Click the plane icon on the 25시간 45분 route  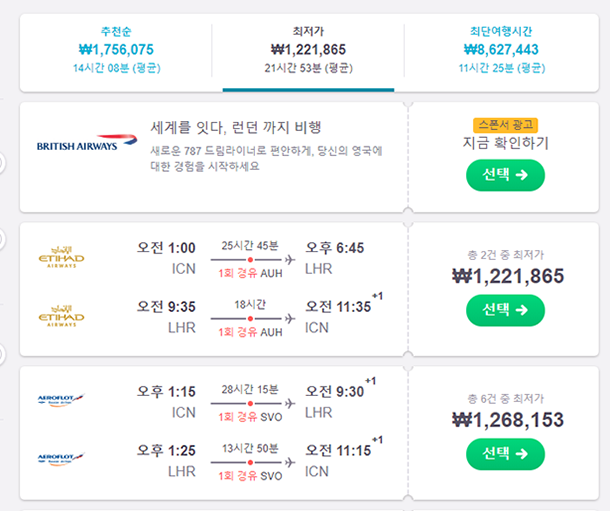pos(290,259)
